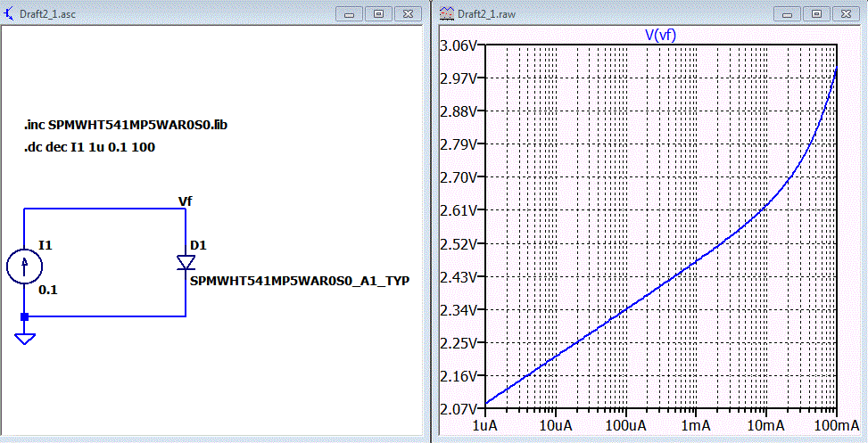Click the waveform icon in Draft2_1.raw title bar

coord(446,14)
